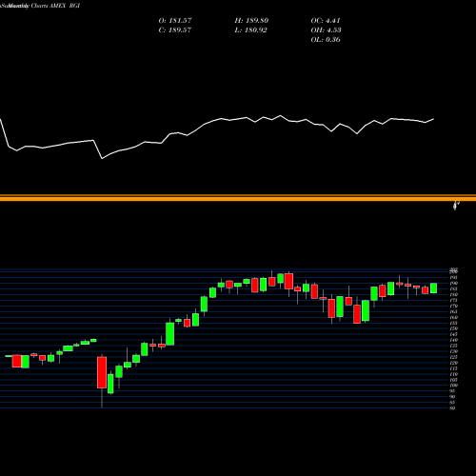
Task: Click the 'Charts AMEX RGI' title text
Action: coord(55,6)
